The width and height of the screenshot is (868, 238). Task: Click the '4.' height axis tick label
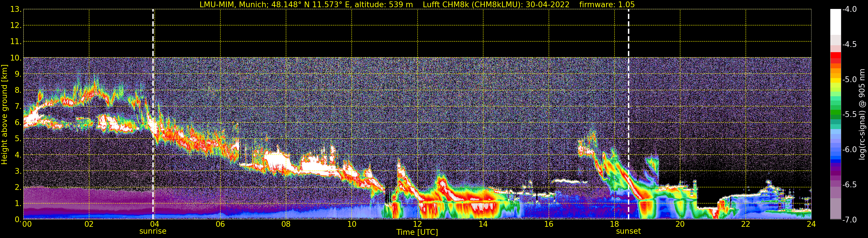[18, 155]
